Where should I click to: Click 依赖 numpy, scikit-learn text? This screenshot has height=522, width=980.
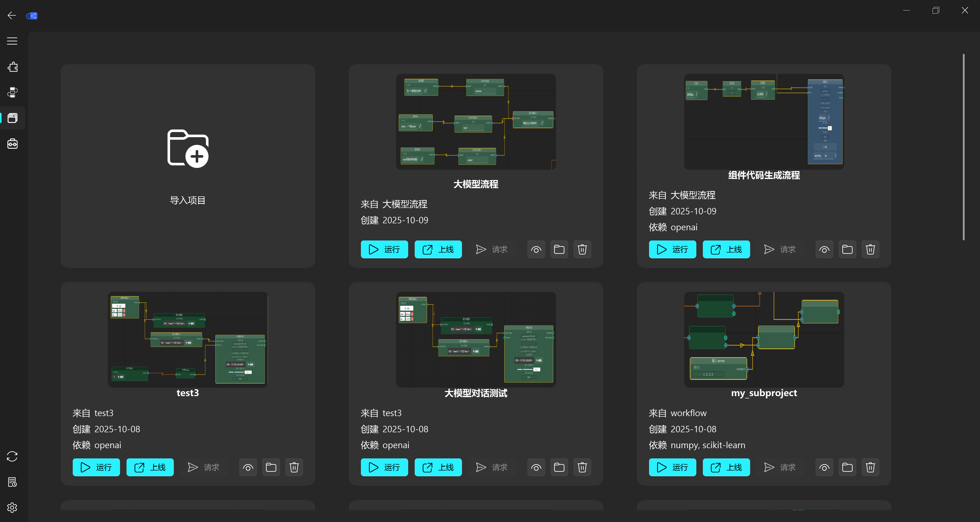point(697,445)
